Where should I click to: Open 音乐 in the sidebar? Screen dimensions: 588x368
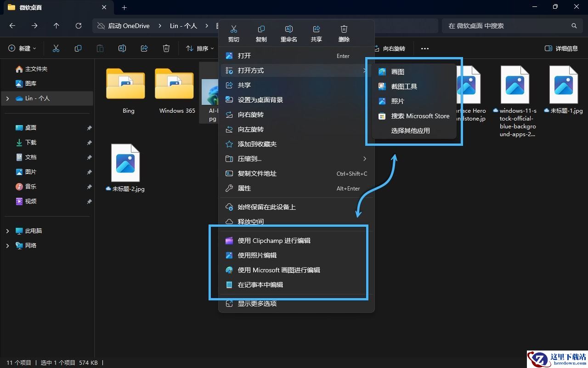coord(31,187)
